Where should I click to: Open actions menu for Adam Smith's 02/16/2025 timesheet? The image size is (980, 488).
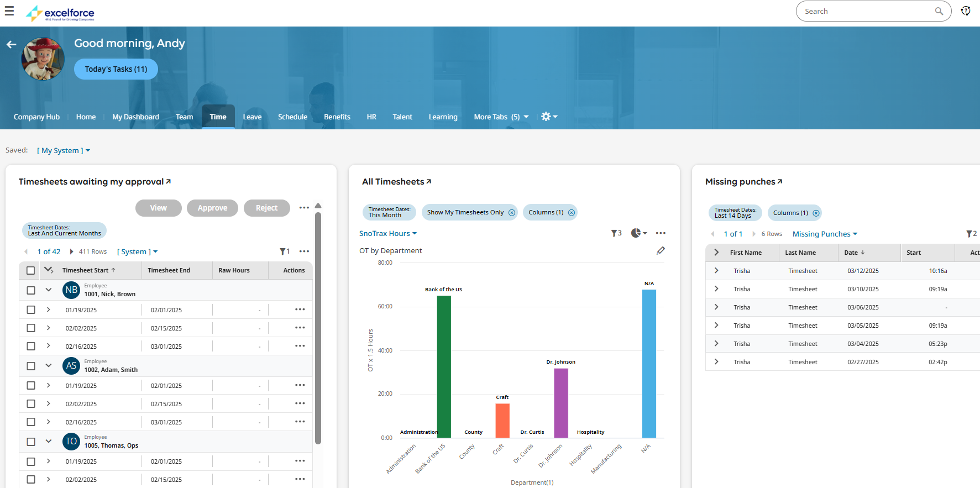click(300, 422)
